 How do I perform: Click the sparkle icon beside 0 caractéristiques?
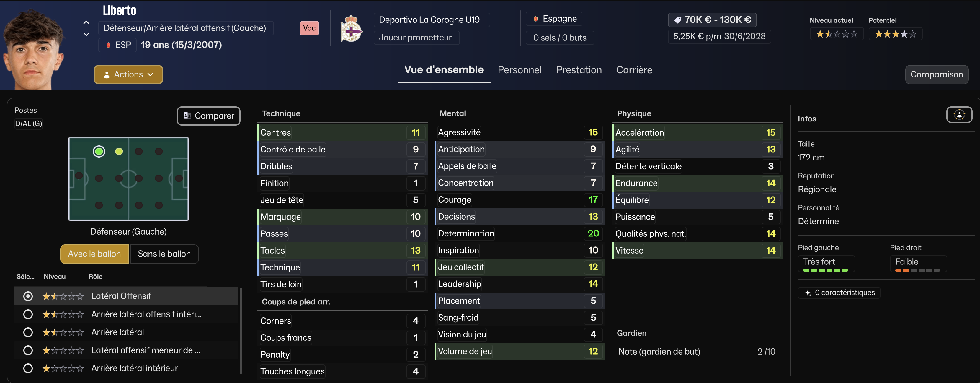point(808,293)
